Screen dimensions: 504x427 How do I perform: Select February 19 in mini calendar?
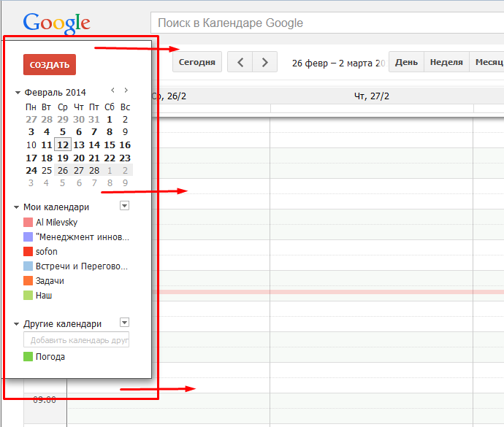[63, 158]
